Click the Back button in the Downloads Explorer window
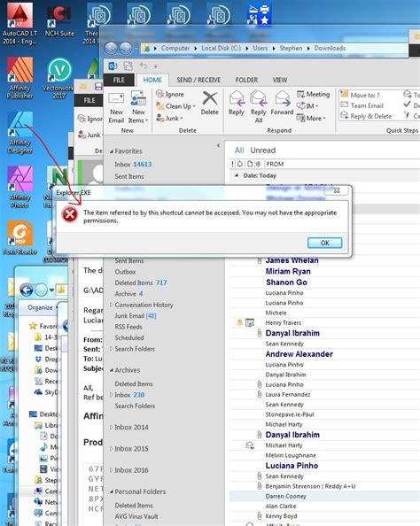 (111, 49)
